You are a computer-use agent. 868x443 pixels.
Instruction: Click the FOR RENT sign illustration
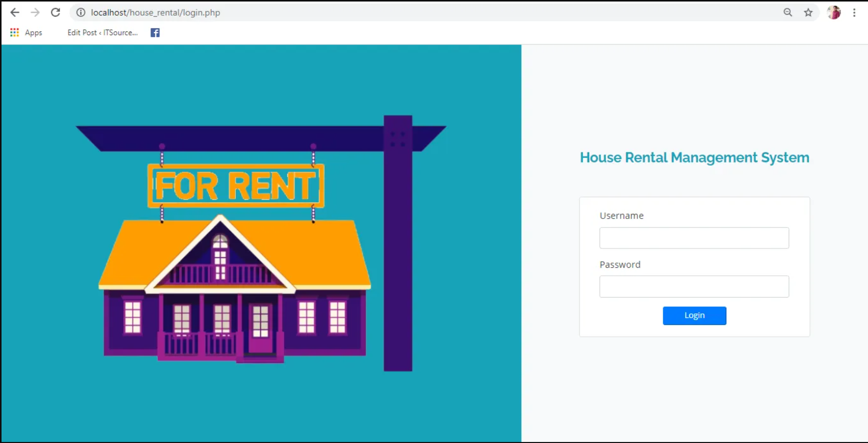[236, 186]
